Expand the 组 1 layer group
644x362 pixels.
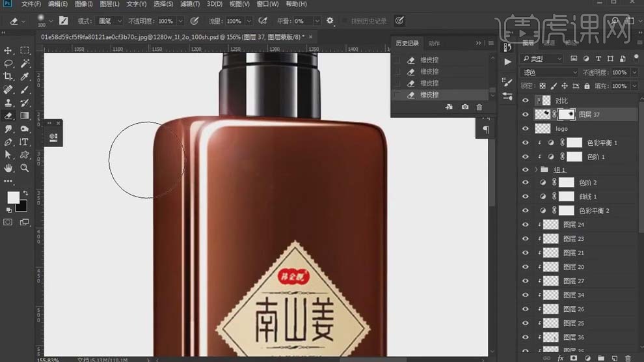pyautogui.click(x=536, y=170)
